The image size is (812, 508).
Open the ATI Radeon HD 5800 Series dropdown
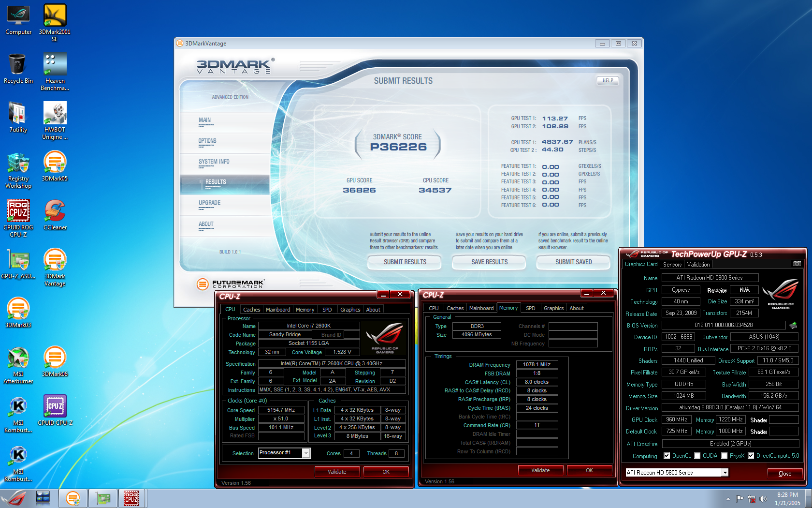[677, 473]
